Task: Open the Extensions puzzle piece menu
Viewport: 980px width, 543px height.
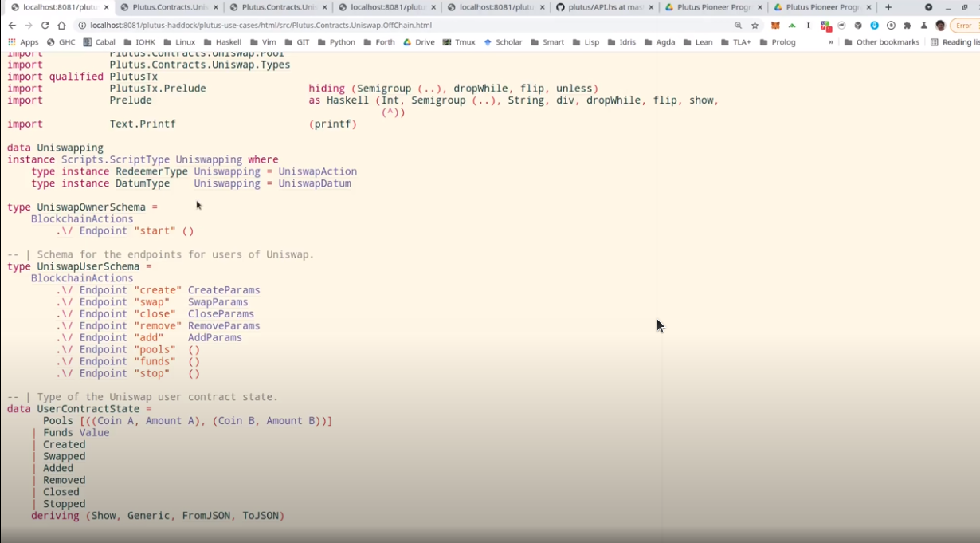Action: 907,26
